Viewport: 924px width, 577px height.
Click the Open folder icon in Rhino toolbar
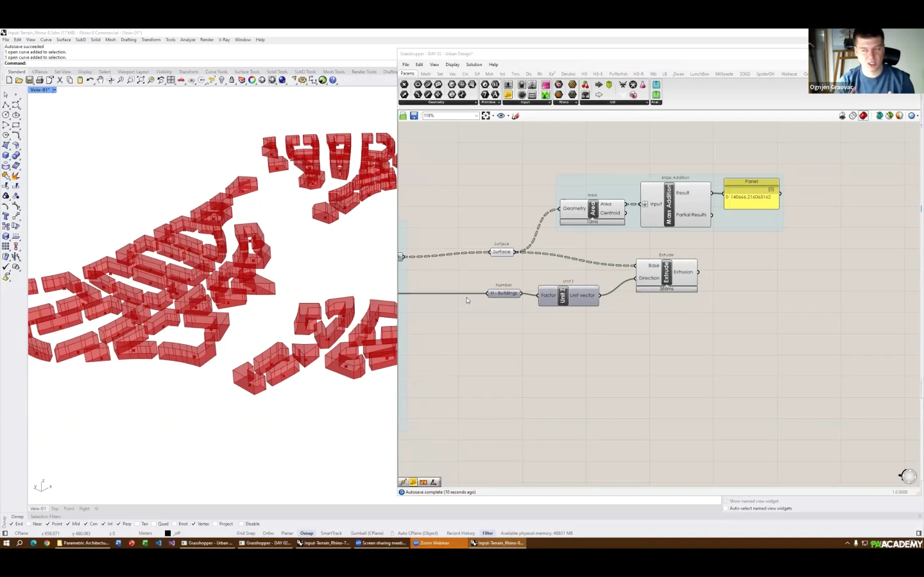(x=19, y=80)
